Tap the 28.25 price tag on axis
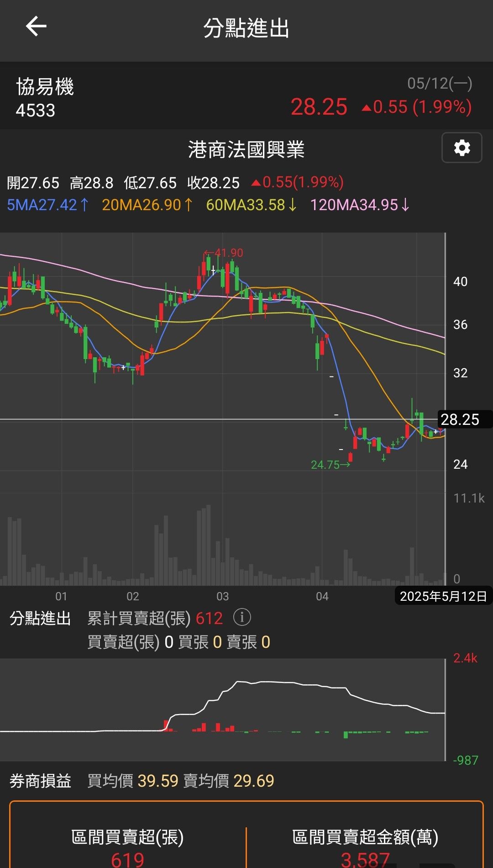The width and height of the screenshot is (493, 868). (x=465, y=419)
